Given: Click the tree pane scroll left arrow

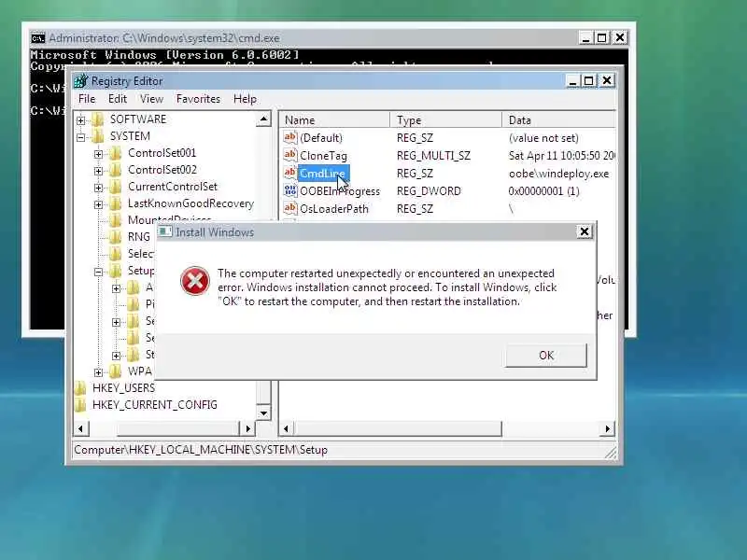Looking at the screenshot, I should click(x=80, y=428).
